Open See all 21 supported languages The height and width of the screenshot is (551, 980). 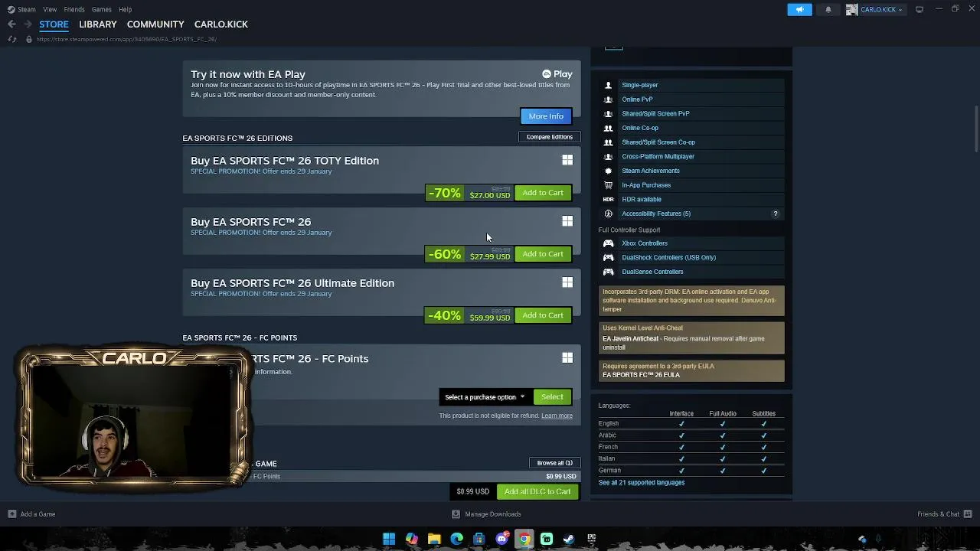642,483
